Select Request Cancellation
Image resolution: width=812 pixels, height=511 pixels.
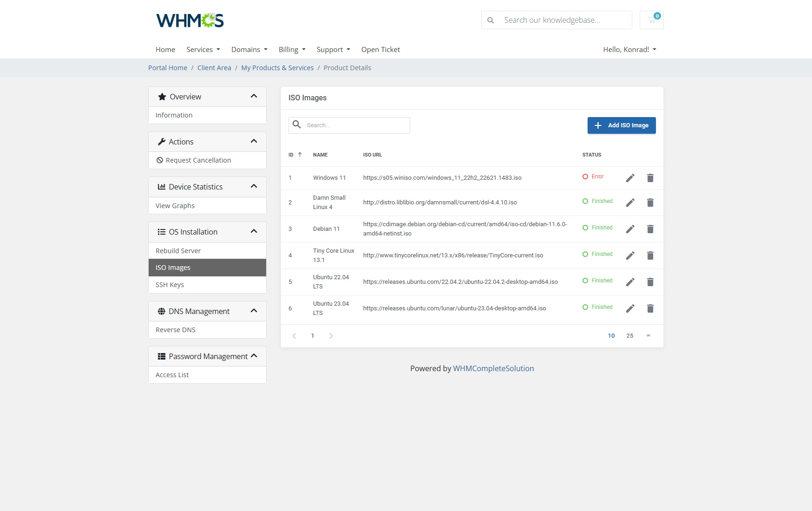[198, 160]
